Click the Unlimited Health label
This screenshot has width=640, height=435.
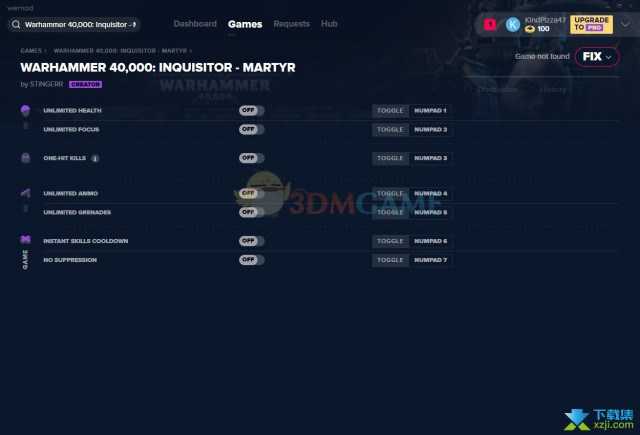[72, 111]
